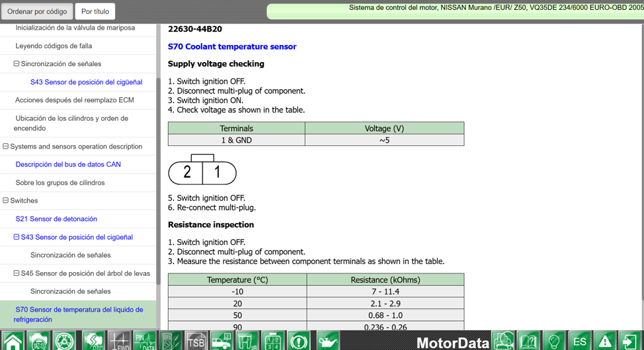644x350 pixels.
Task: Open the vehicle component location icon
Action: click(221, 341)
